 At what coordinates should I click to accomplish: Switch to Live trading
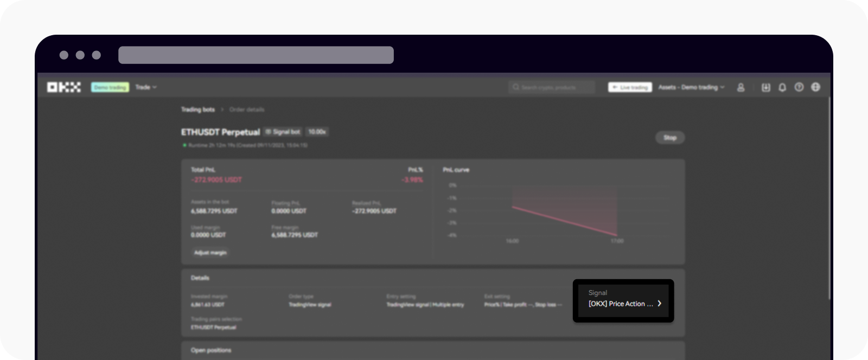(x=630, y=87)
